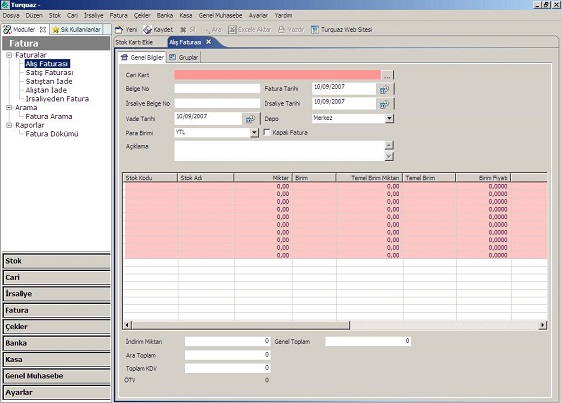The width and height of the screenshot is (562, 403).
Task: Open calendar picker for İrsaliye Tarihi
Action: pyautogui.click(x=385, y=104)
